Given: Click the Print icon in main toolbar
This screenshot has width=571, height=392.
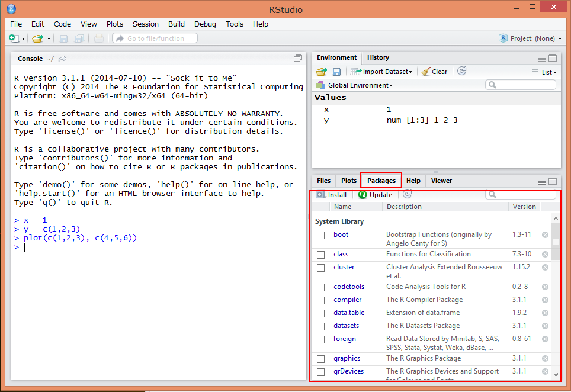Looking at the screenshot, I should coord(99,38).
